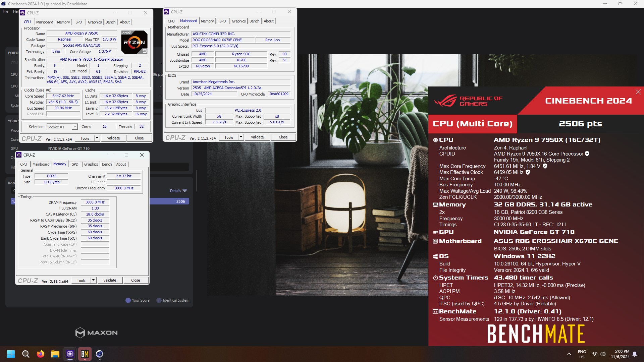Click NVIDIA GeForce GT 710 in Cinebench
This screenshot has height=362, width=644.
[69, 148]
